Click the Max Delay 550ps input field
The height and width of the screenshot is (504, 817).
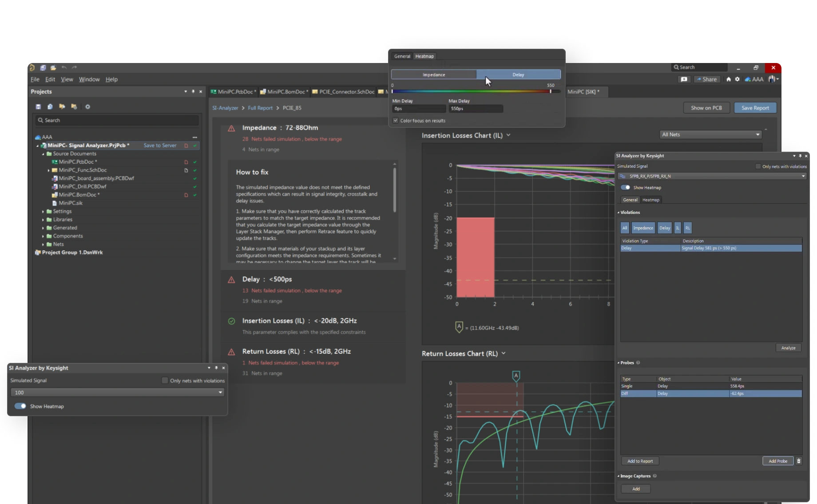click(x=476, y=109)
